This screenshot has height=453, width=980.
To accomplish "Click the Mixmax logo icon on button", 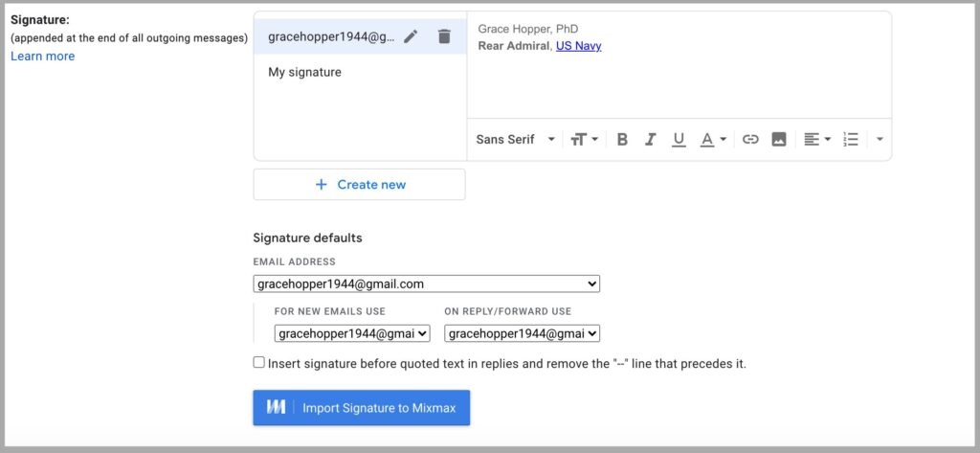I will click(x=277, y=408).
